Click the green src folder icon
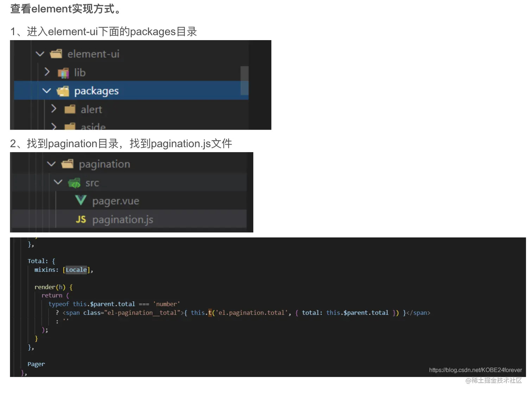This screenshot has height=394, width=532. pos(74,183)
